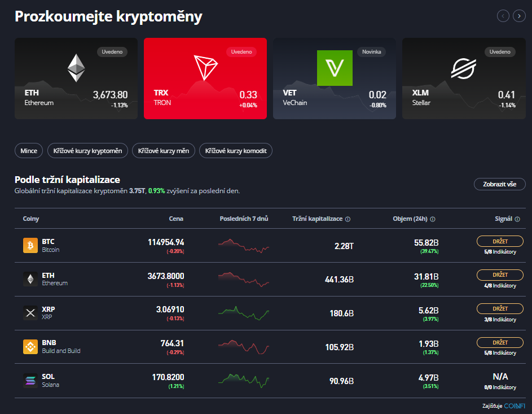Click the Bitcoin orange coin icon

30,245
